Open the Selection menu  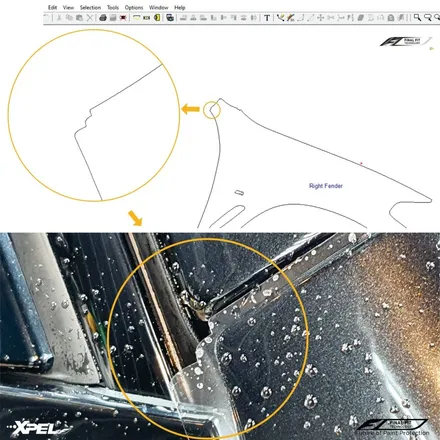click(90, 7)
